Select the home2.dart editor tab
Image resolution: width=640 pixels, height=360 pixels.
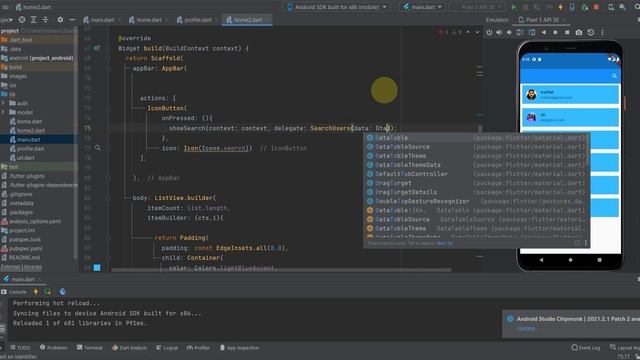tap(247, 20)
